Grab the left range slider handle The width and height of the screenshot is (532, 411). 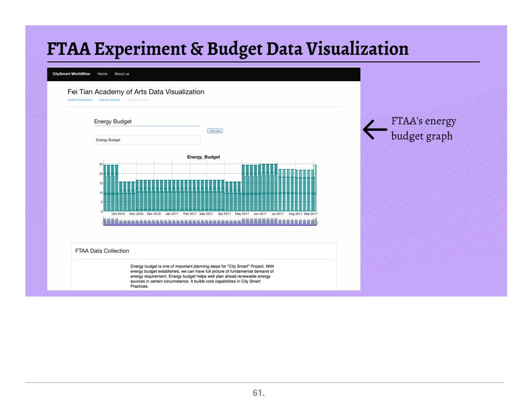(x=104, y=223)
